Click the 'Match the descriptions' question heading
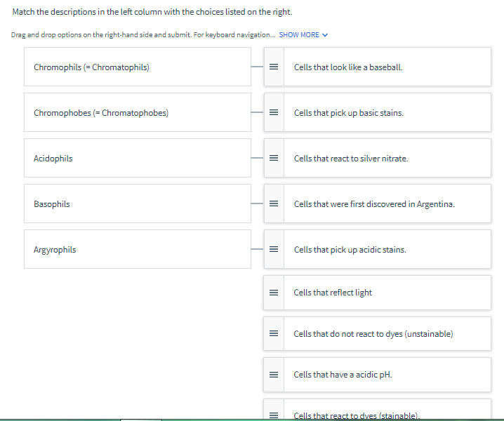Screen dimensions: 504x421 point(152,12)
